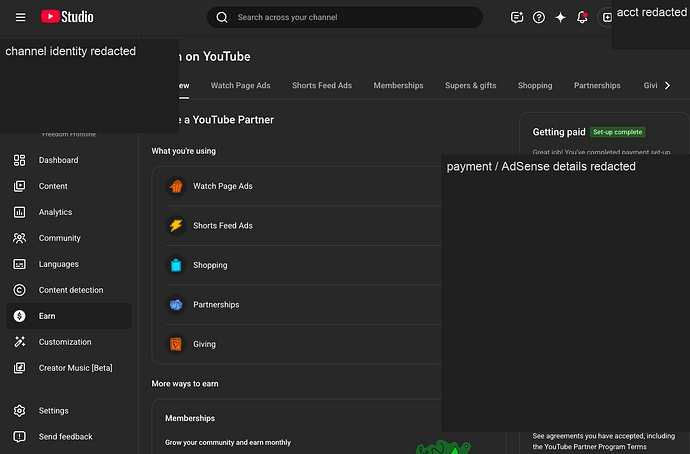690x454 pixels.
Task: Select the Watch Page Ads list row text
Action: (223, 186)
